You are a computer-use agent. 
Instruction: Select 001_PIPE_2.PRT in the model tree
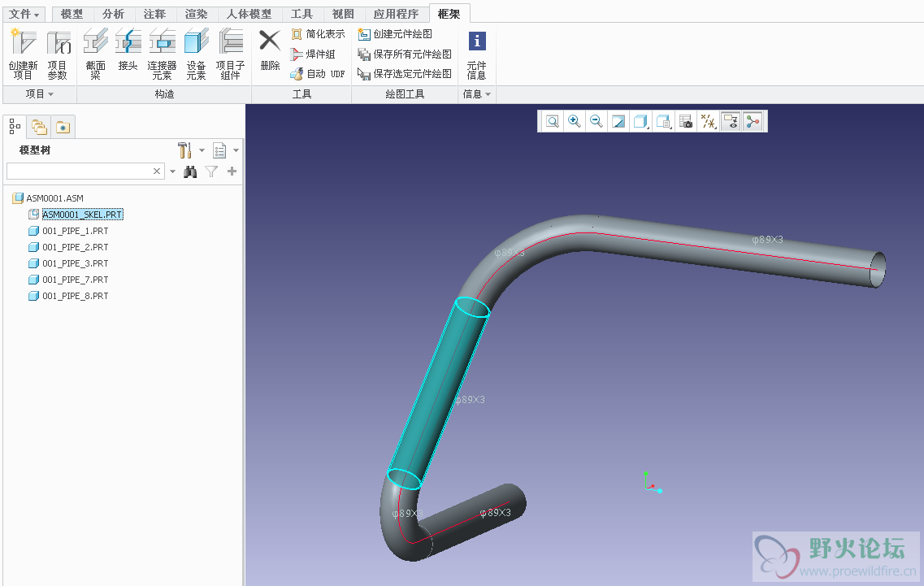click(68, 247)
